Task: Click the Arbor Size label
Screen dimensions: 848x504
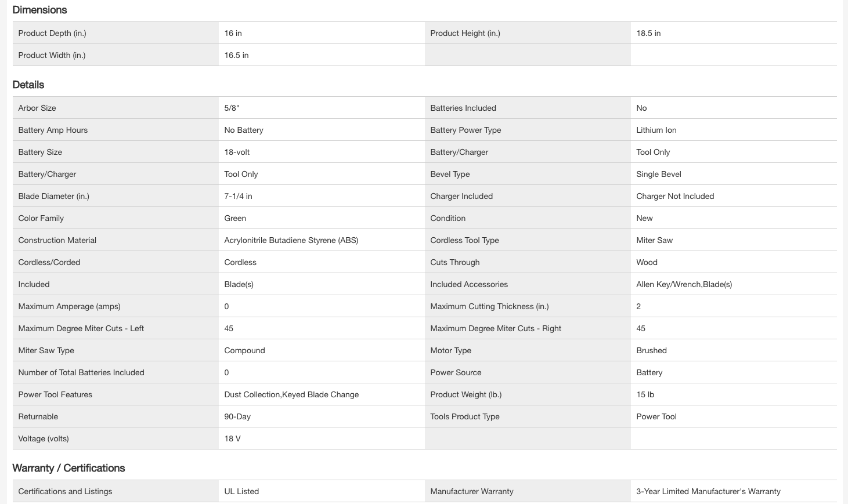Action: [37, 108]
